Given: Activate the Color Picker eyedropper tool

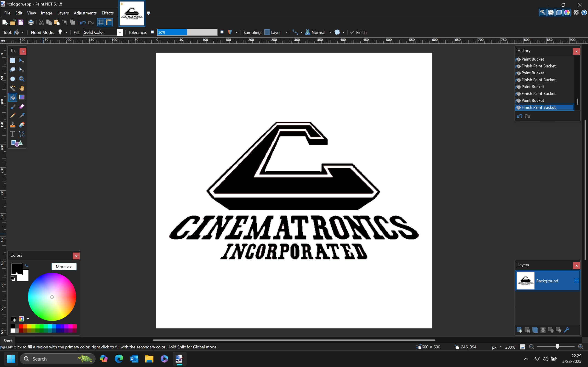Looking at the screenshot, I should click(22, 116).
